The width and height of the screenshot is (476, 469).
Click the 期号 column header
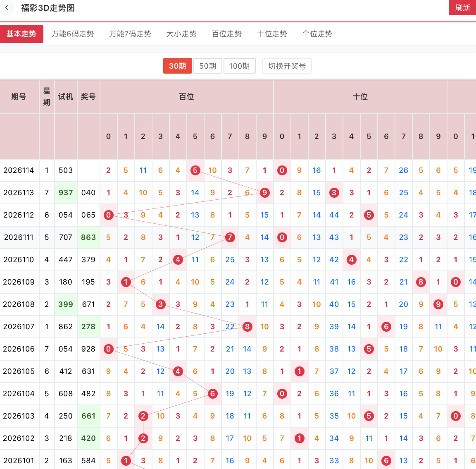[19, 97]
